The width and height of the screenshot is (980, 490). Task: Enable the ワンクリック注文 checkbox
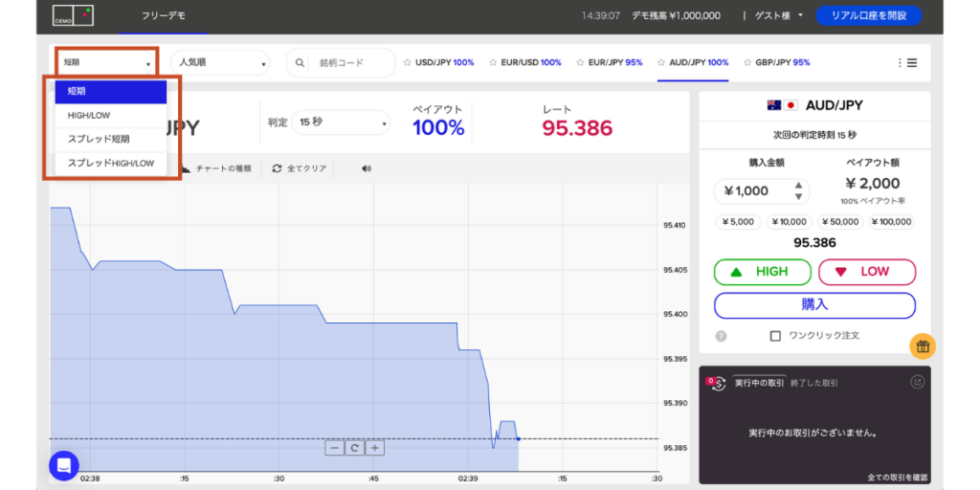pyautogui.click(x=776, y=336)
